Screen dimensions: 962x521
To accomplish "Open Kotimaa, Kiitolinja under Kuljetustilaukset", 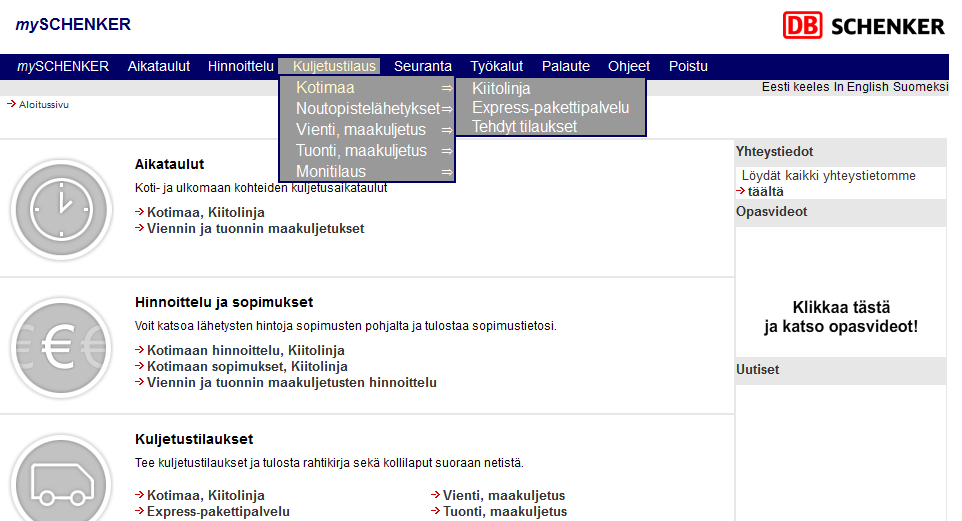I will pyautogui.click(x=206, y=495).
